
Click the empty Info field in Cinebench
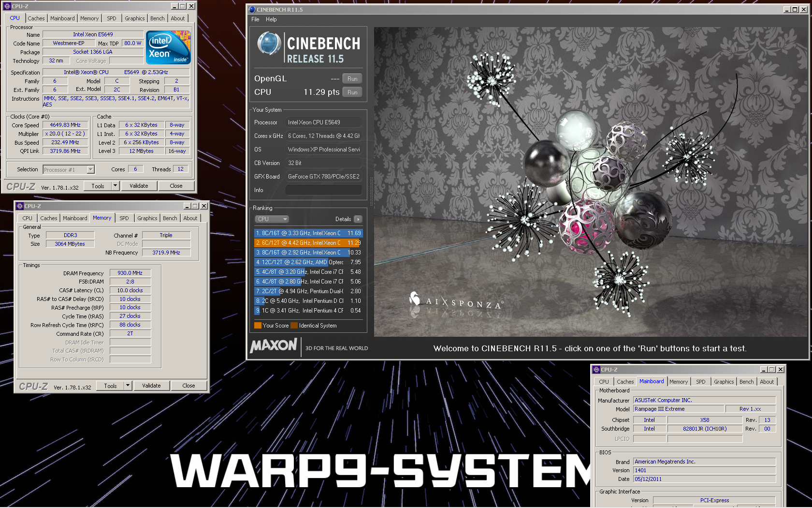(323, 190)
